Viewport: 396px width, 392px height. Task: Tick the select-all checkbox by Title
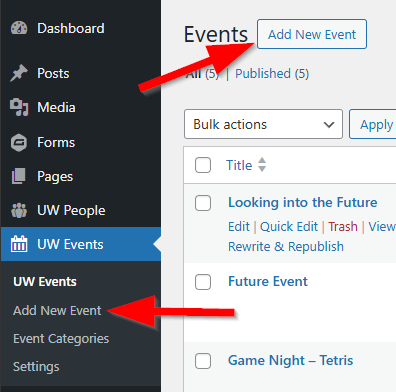click(203, 165)
